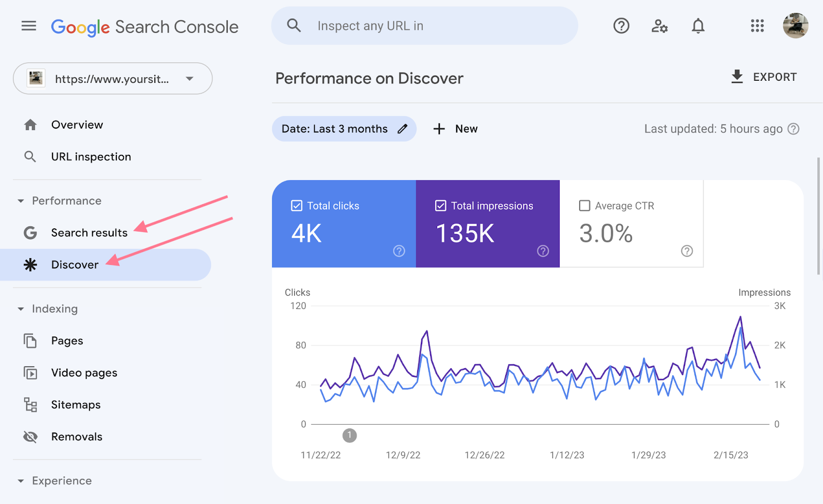The height and width of the screenshot is (504, 823).
Task: Click the Sitemaps hierarchy icon
Action: click(30, 405)
